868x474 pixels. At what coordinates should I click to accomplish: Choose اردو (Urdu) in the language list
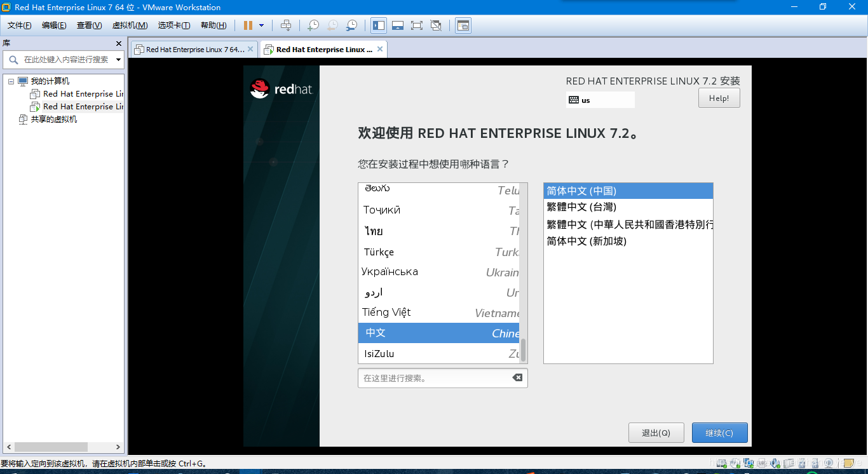[x=438, y=292]
